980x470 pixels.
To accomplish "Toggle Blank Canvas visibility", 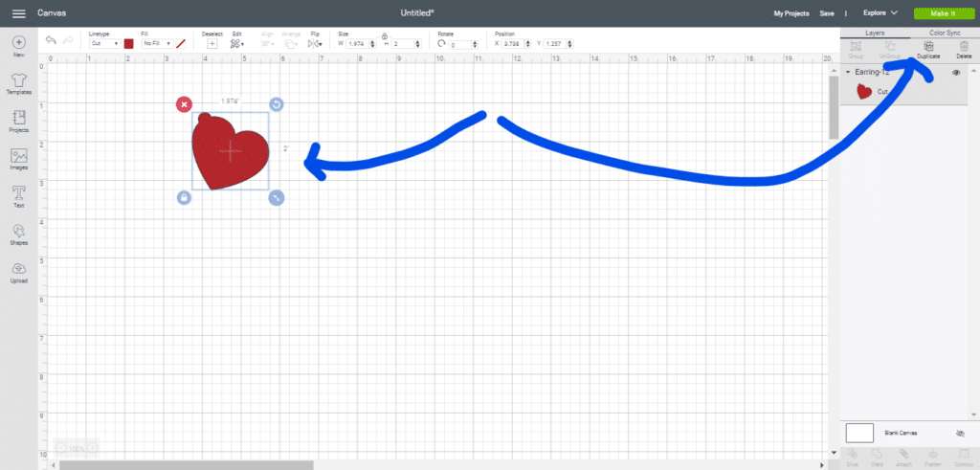I will [x=960, y=433].
